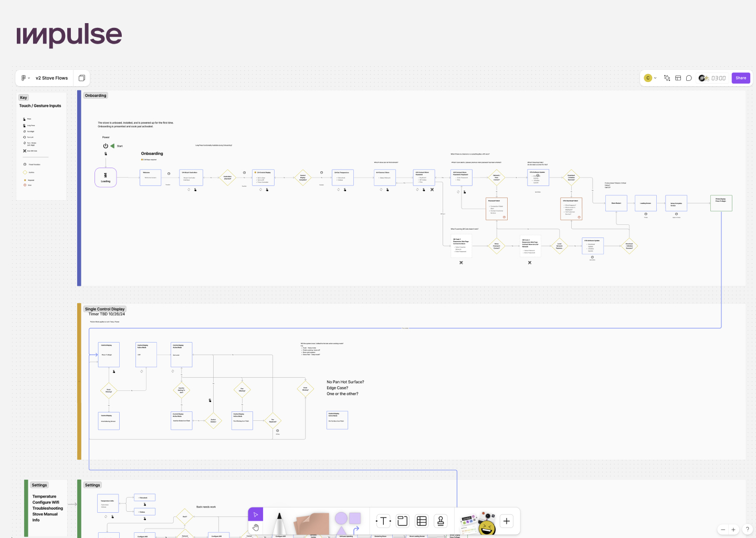Select the Section tool

(x=403, y=521)
